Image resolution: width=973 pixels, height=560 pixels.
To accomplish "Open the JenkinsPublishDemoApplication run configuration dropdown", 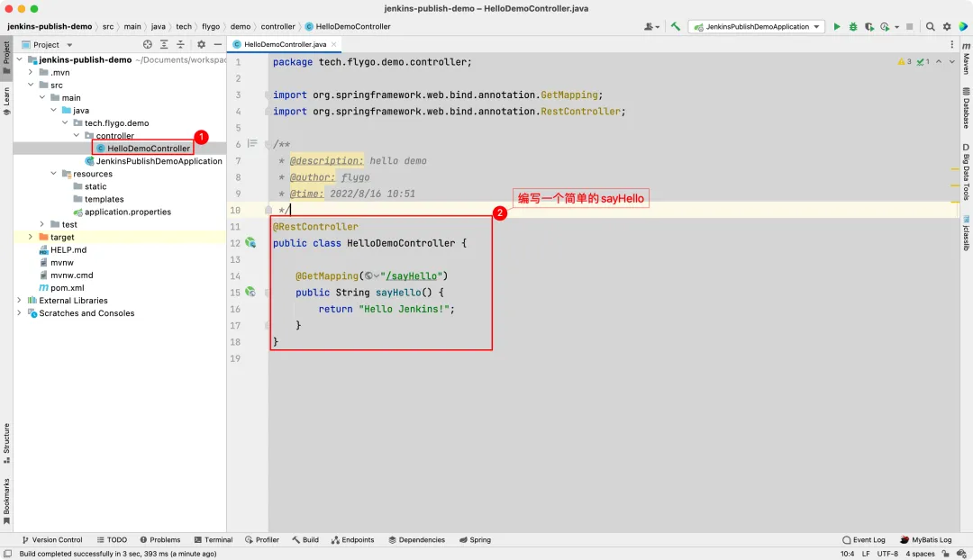I will coord(757,27).
